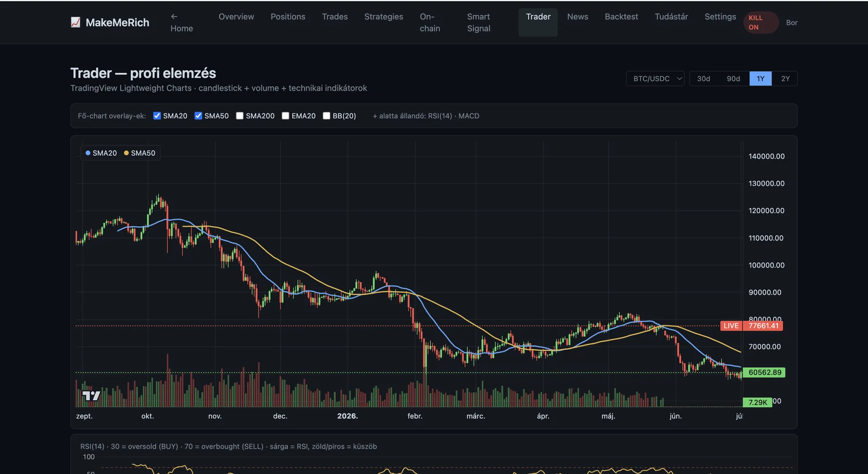868x474 pixels.
Task: Select the 1Y time range
Action: pyautogui.click(x=761, y=79)
